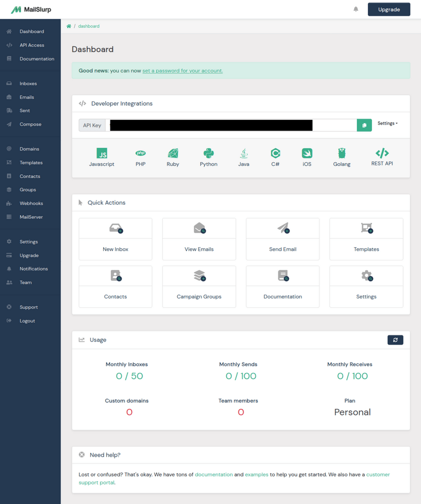This screenshot has height=504, width=421.
Task: Open Inboxes in the sidebar
Action: 28,84
